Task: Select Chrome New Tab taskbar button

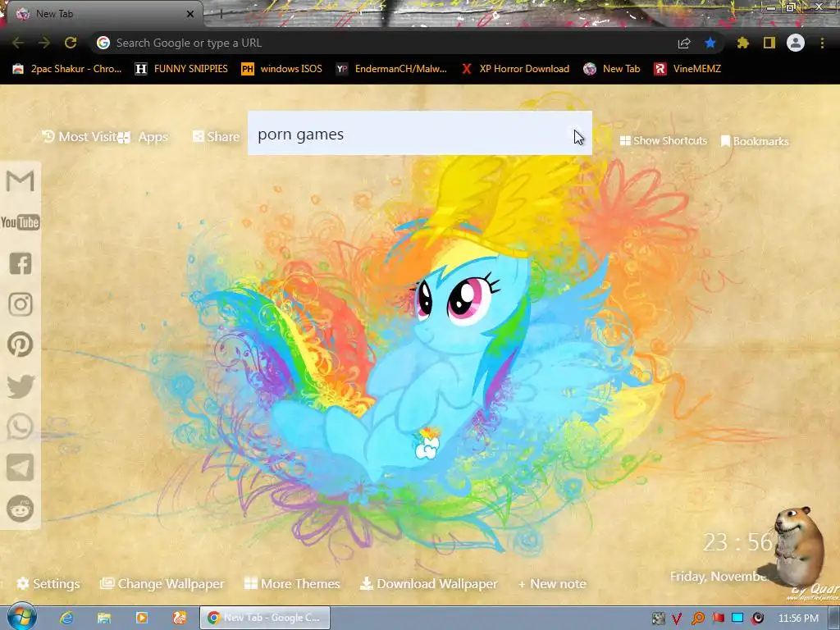Action: point(265,618)
